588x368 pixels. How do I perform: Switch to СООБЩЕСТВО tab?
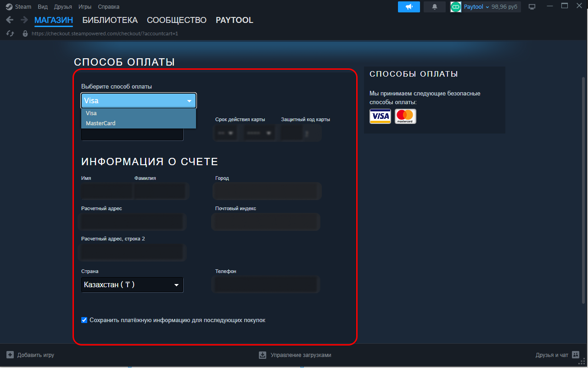[x=177, y=20]
